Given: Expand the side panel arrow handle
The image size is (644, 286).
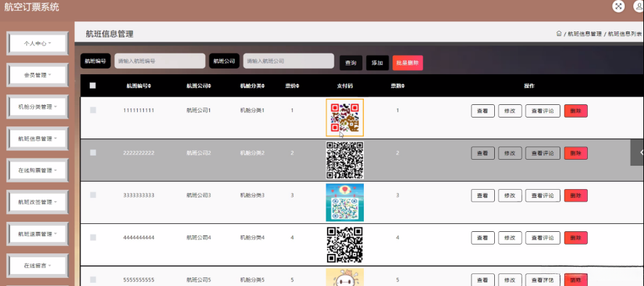Looking at the screenshot, I should [638, 152].
